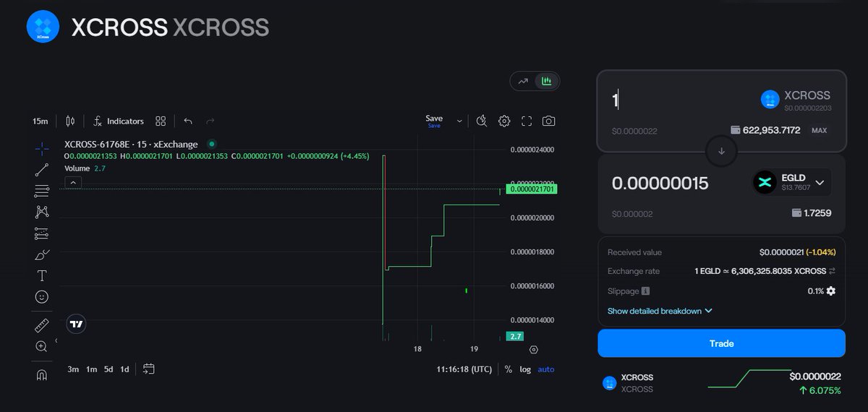Toggle the magnet mode tool
The image size is (868, 412).
click(x=42, y=374)
